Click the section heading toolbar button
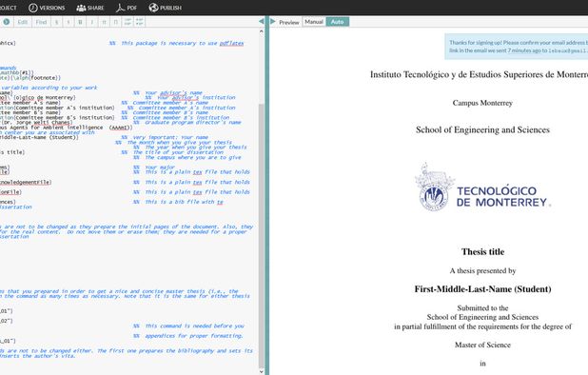 coord(57,22)
